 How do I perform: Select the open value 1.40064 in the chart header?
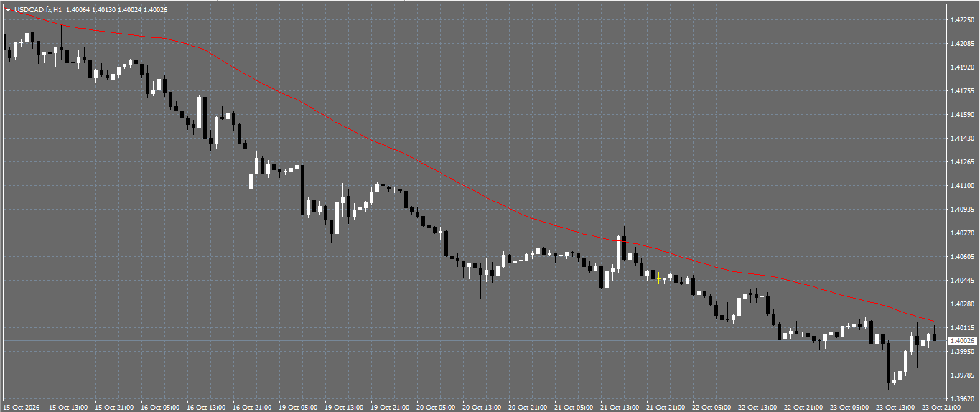point(78,10)
